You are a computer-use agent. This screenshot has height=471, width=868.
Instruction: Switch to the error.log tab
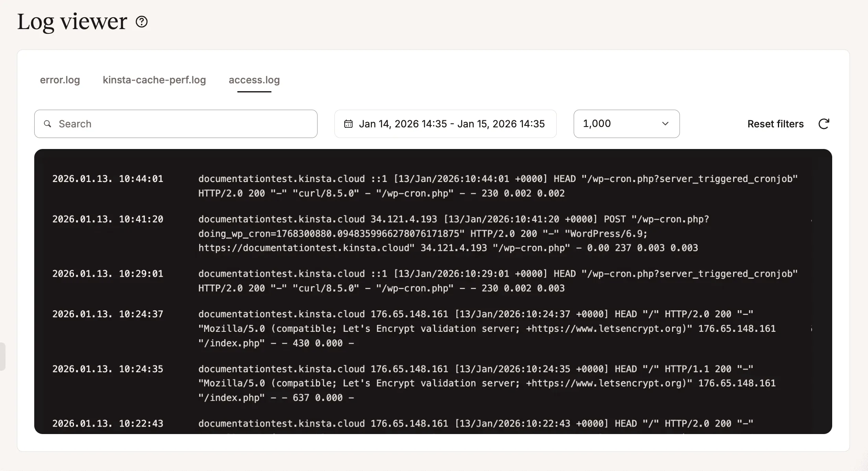60,80
